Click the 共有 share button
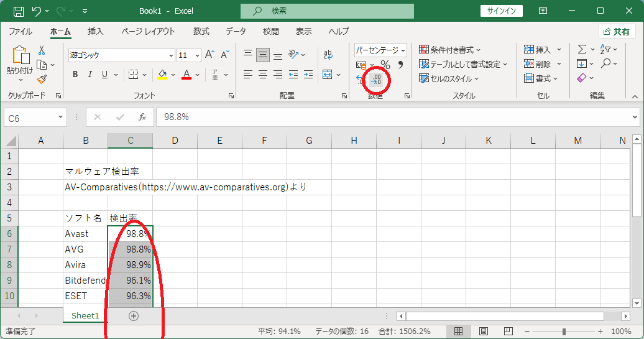 click(617, 32)
